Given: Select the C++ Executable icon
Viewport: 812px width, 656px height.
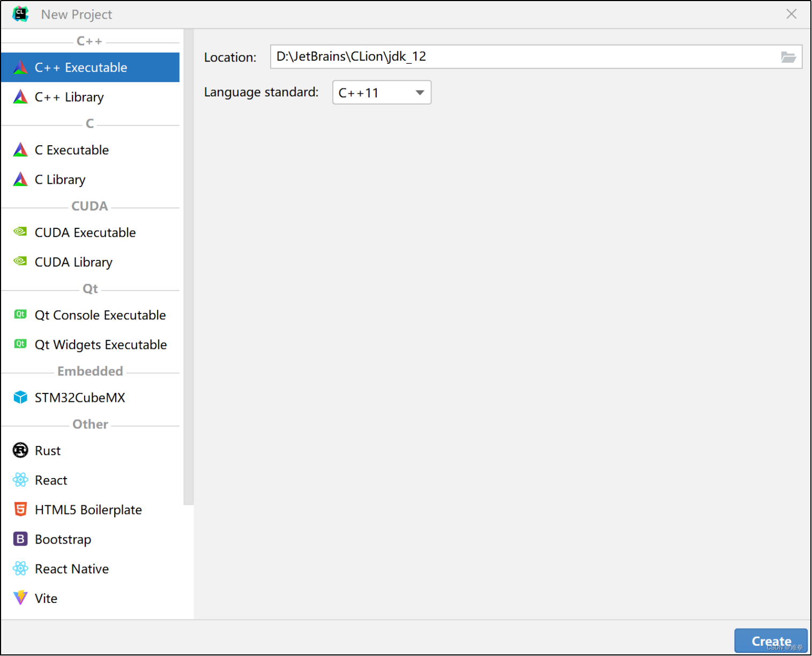Looking at the screenshot, I should [x=20, y=68].
